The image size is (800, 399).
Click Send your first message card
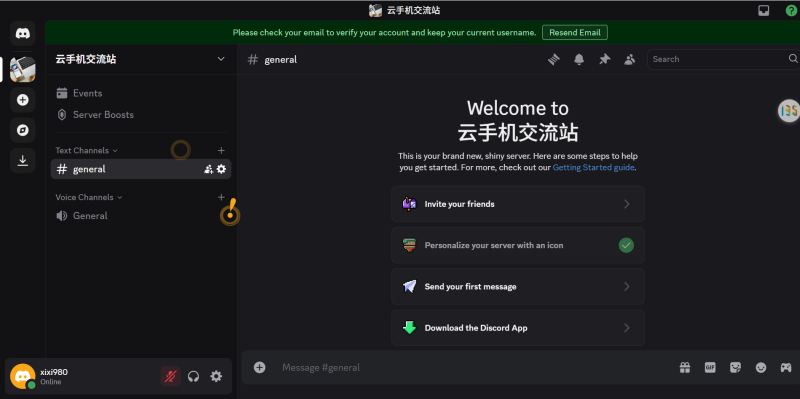(518, 287)
